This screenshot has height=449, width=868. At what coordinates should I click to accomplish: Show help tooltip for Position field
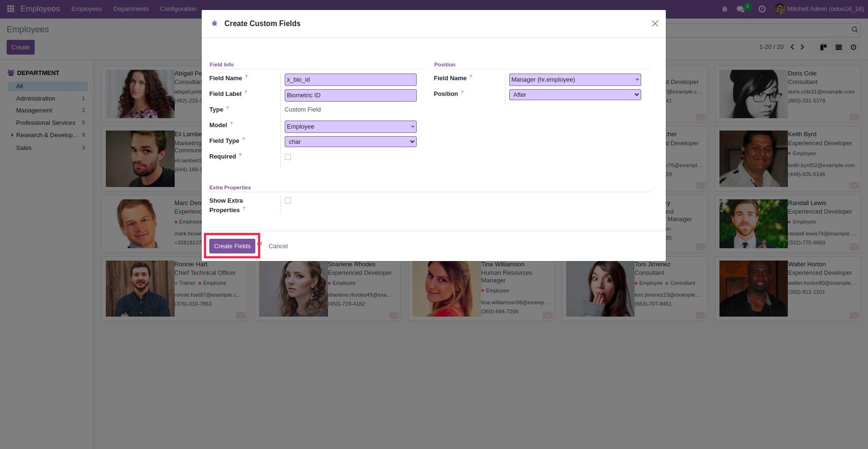click(x=462, y=92)
